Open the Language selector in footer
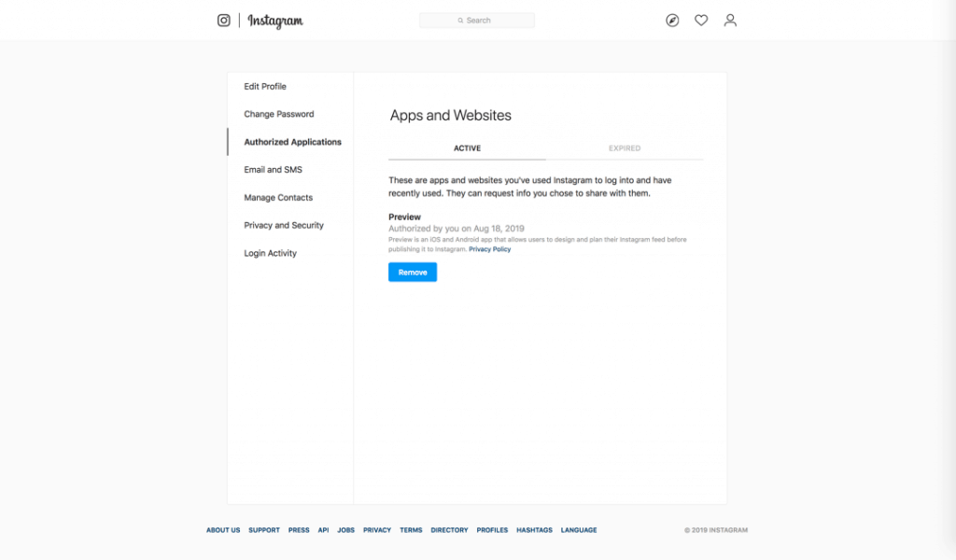Image resolution: width=956 pixels, height=560 pixels. pyautogui.click(x=579, y=530)
